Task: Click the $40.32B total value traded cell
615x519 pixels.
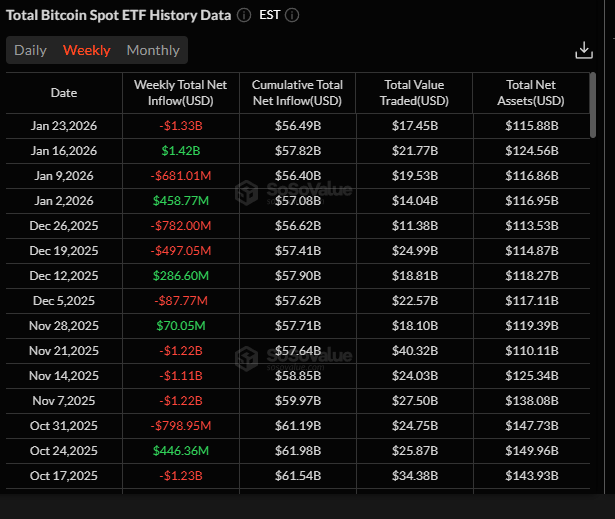Action: [x=413, y=350]
